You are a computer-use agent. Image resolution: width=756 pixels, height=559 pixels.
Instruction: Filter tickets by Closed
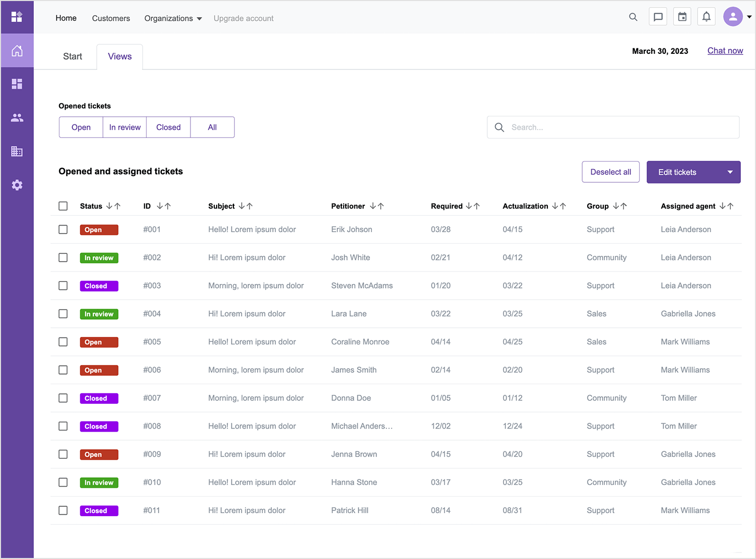168,127
